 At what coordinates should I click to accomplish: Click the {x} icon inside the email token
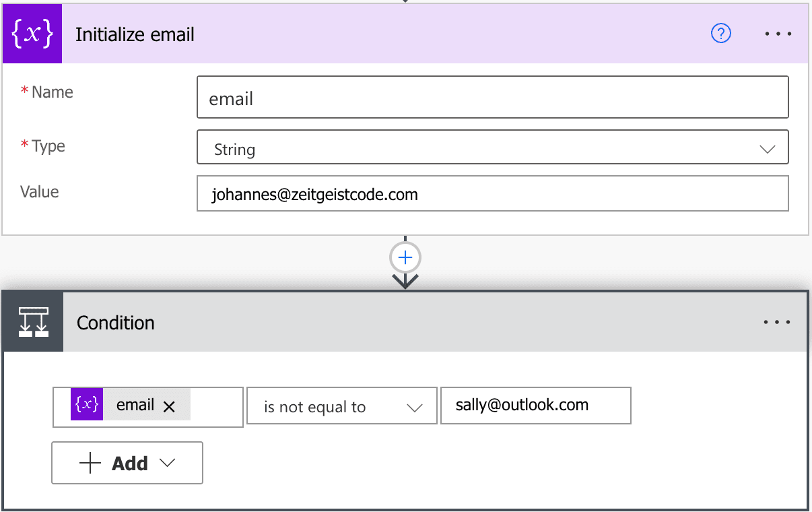(86, 406)
